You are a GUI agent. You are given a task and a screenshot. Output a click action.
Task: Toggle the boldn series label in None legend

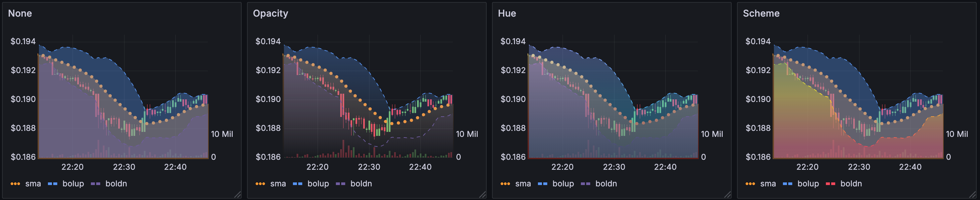click(x=116, y=184)
